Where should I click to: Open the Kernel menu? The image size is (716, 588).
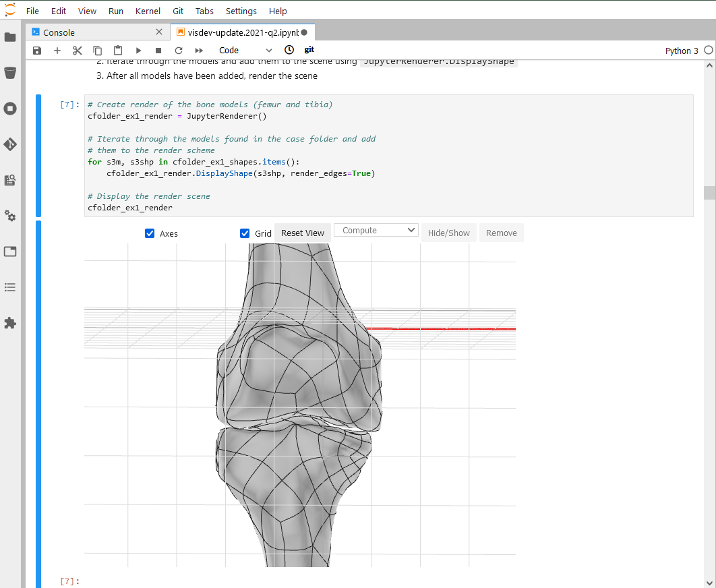tap(148, 11)
